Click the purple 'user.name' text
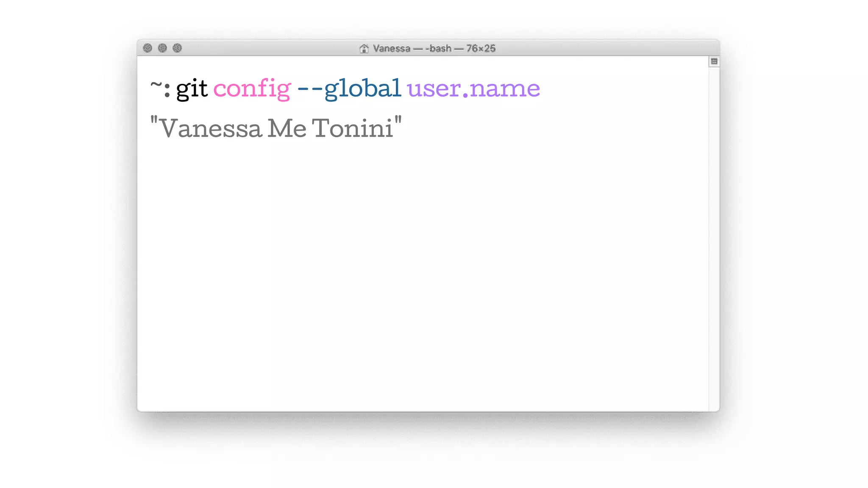Viewport: 868px width, 488px height. coord(473,89)
